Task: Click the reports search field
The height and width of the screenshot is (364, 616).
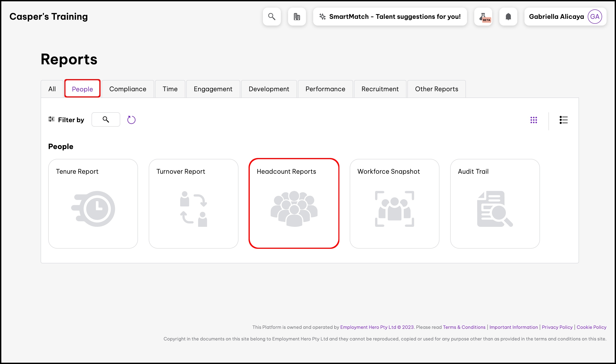Action: click(x=106, y=119)
